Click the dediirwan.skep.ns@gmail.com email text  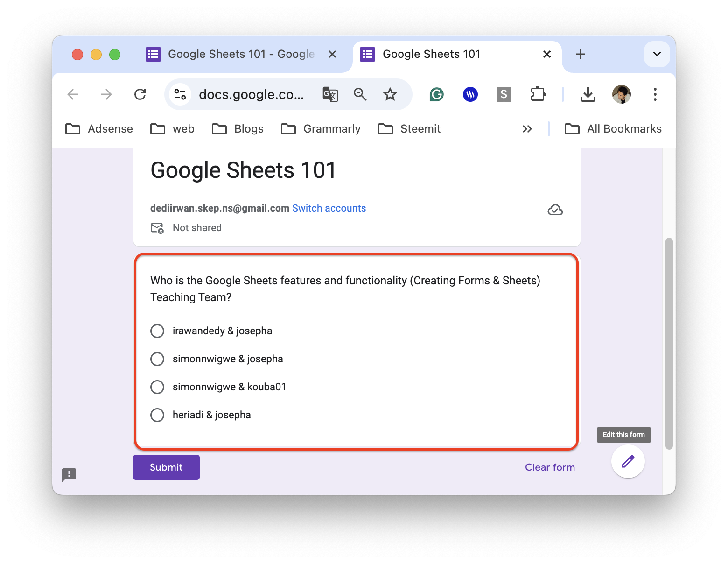tap(220, 208)
